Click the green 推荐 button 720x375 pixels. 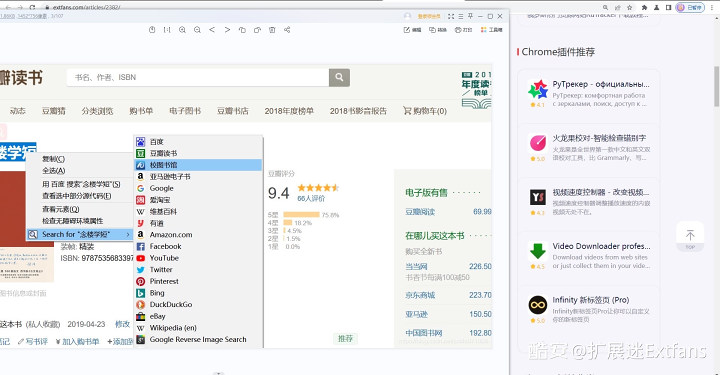click(x=345, y=338)
